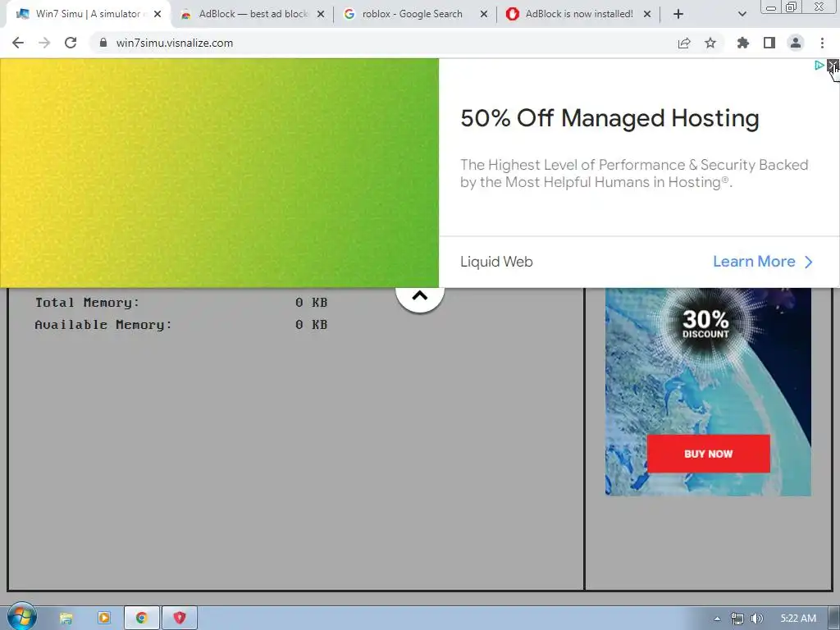Click the network icon in the system tray
The height and width of the screenshot is (630, 840).
click(x=737, y=619)
